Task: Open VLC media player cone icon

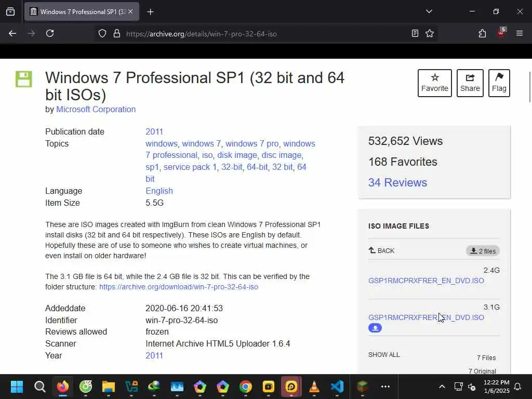Action: tap(314, 387)
